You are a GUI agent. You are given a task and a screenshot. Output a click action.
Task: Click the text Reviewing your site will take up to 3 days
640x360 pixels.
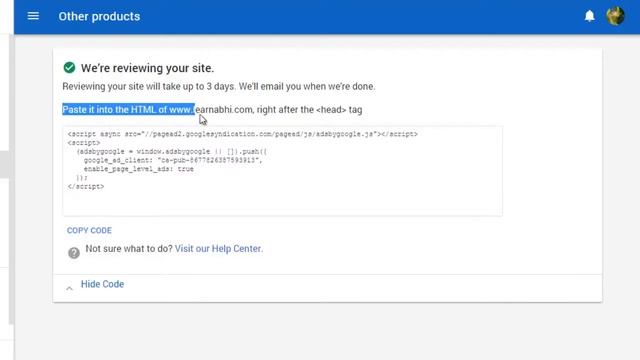pyautogui.click(x=149, y=87)
